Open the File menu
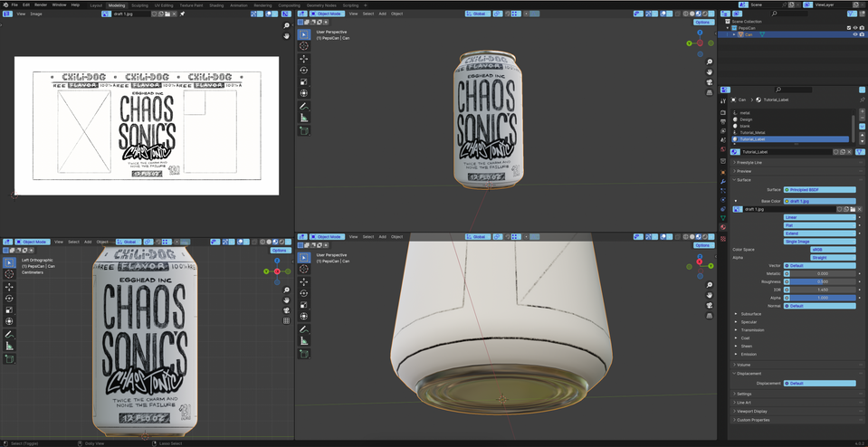 click(14, 5)
